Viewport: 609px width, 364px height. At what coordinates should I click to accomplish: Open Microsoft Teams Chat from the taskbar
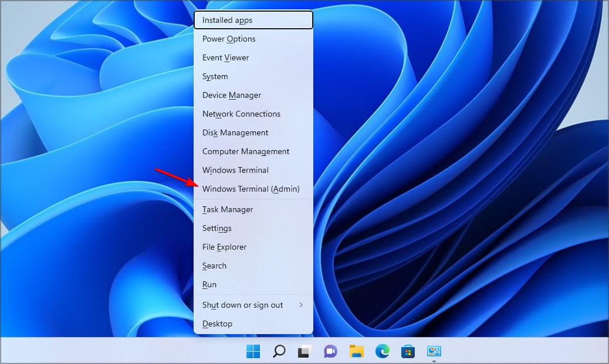[330, 351]
